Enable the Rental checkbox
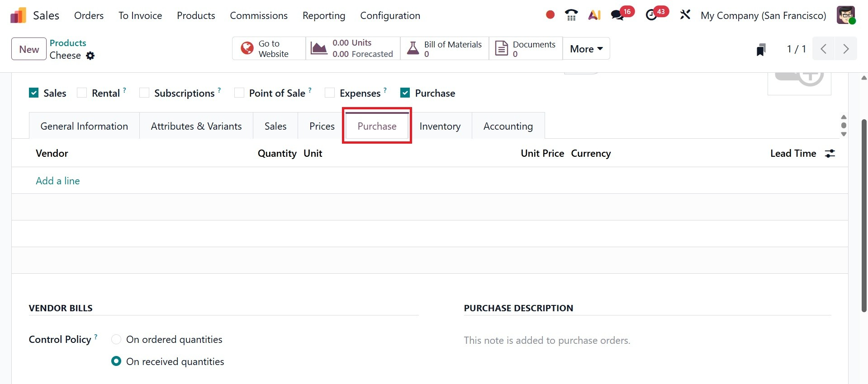This screenshot has height=384, width=868. coord(82,93)
